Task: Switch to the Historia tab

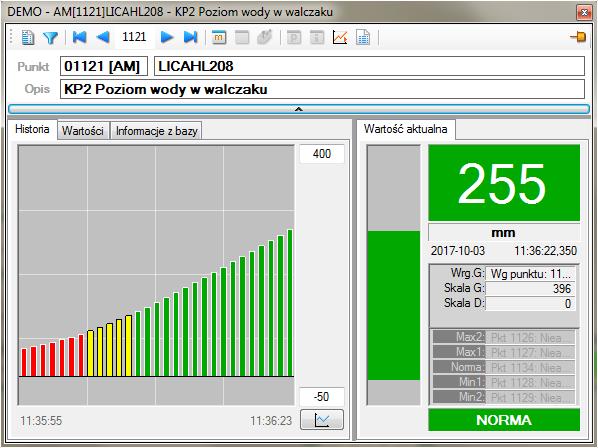Action: tap(32, 129)
